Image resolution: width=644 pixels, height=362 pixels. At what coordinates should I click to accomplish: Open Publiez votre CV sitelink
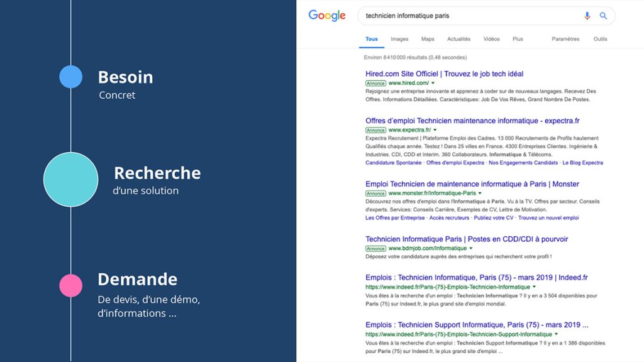pyautogui.click(x=494, y=218)
